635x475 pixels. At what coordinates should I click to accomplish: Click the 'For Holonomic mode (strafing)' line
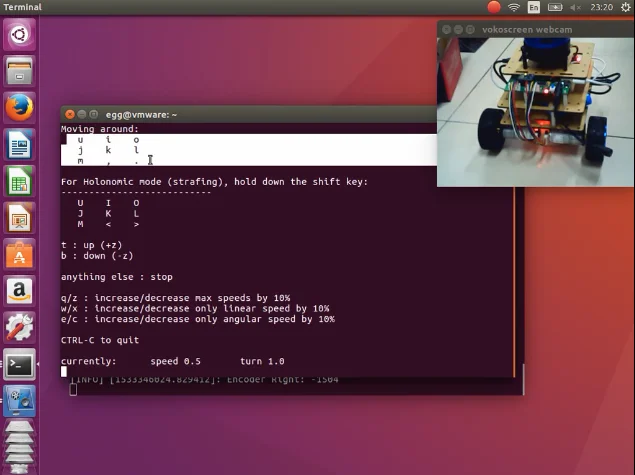pos(214,182)
